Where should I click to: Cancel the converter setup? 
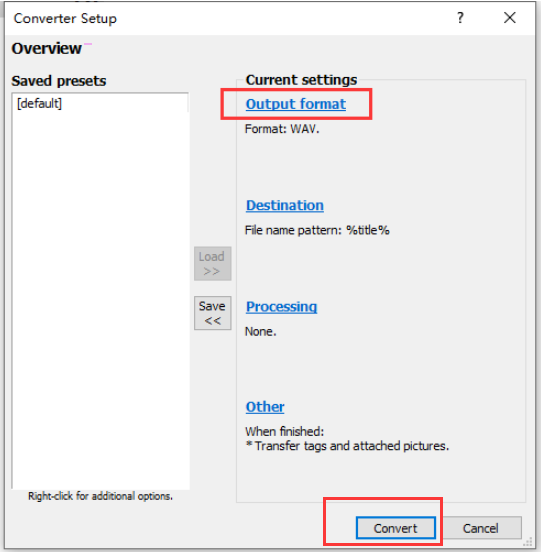[480, 528]
